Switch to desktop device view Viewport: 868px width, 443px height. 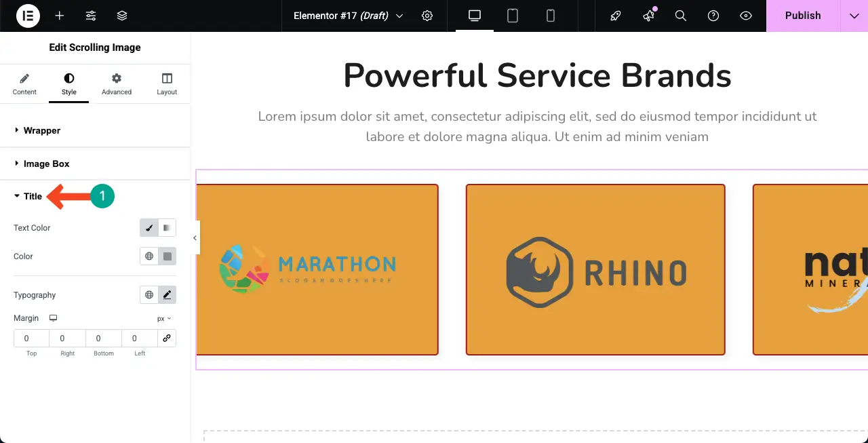coord(475,16)
